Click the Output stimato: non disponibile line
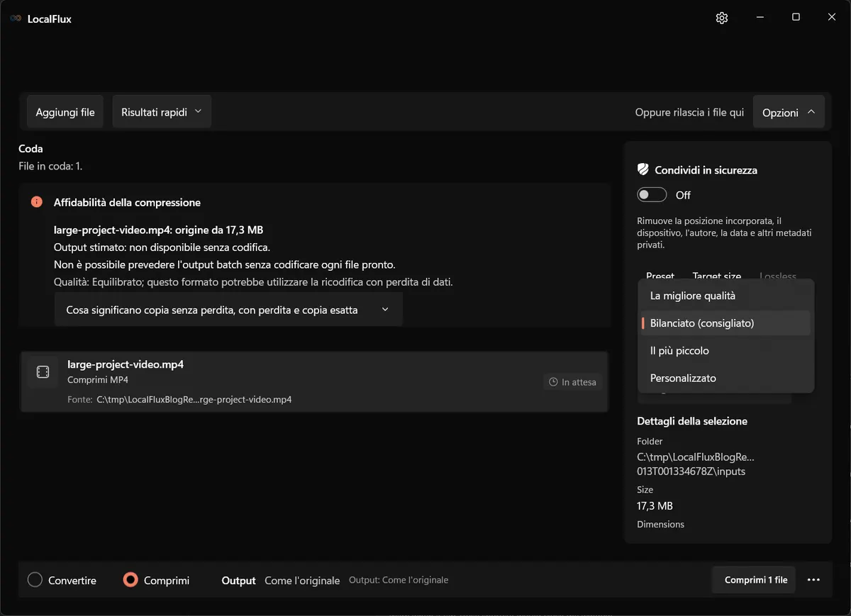Image resolution: width=851 pixels, height=616 pixels. coord(162,247)
